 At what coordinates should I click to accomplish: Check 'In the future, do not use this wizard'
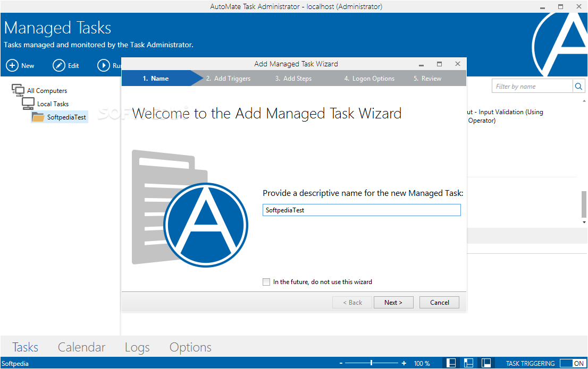click(x=266, y=282)
